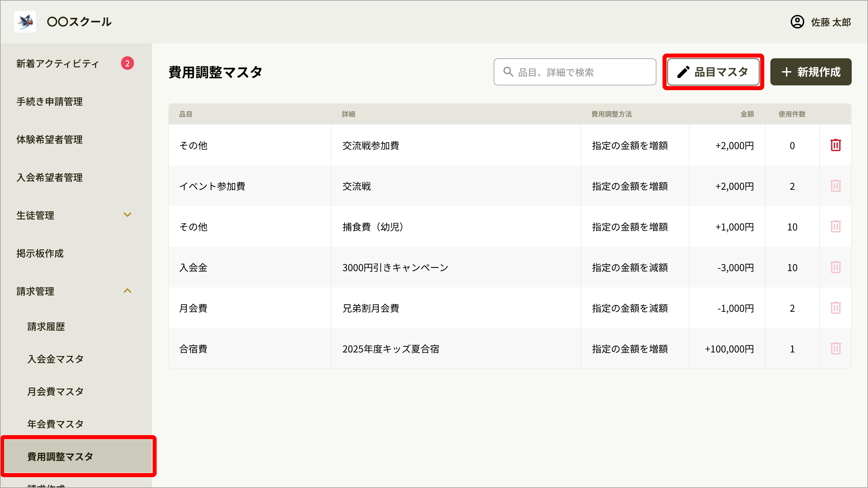The height and width of the screenshot is (488, 868).
Task: Select the 2025年度キッズ夏合宿 cell
Action: [x=456, y=348]
